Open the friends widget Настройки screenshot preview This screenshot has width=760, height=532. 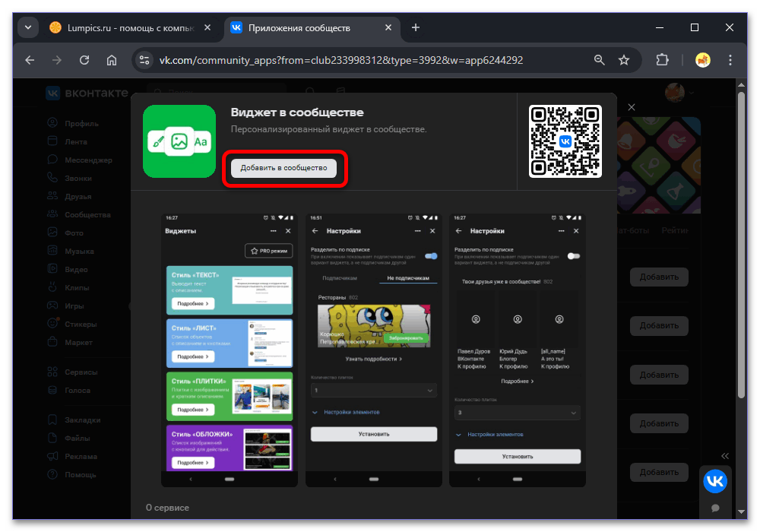tap(517, 350)
